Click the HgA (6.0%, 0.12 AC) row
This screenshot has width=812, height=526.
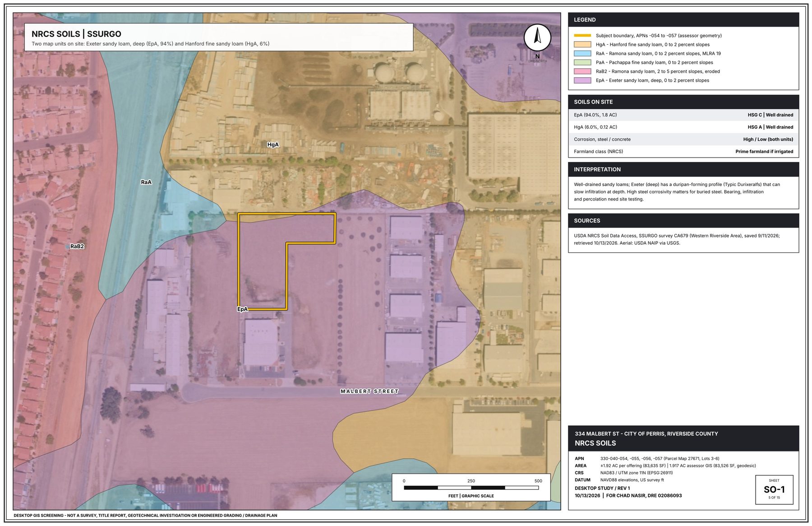[683, 127]
